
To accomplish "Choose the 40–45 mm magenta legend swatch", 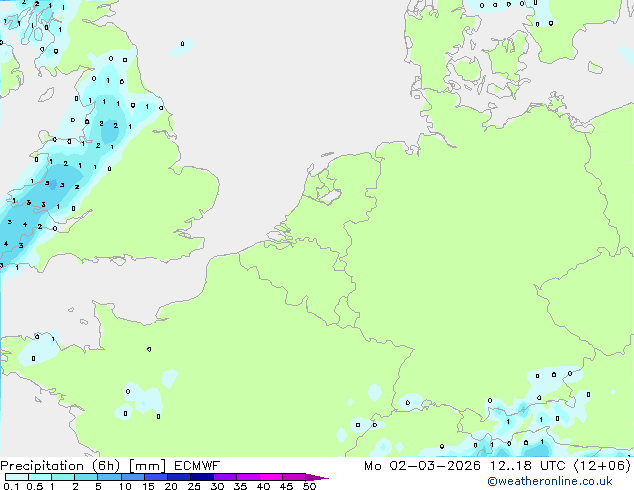I will (x=271, y=477).
